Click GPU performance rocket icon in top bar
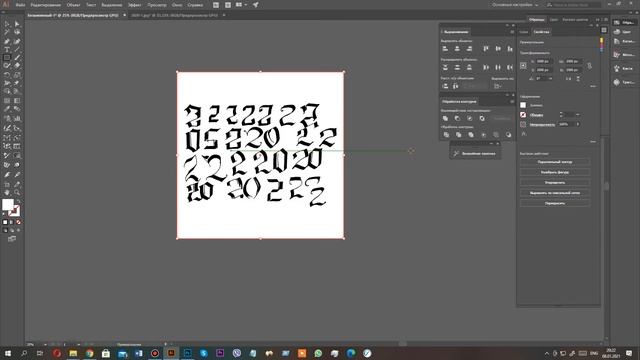This screenshot has height=360, width=640. click(256, 5)
